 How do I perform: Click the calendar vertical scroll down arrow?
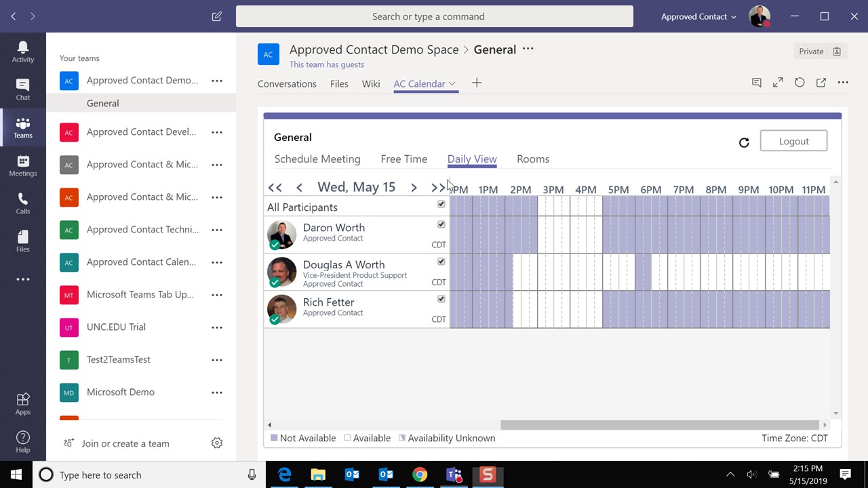click(836, 413)
